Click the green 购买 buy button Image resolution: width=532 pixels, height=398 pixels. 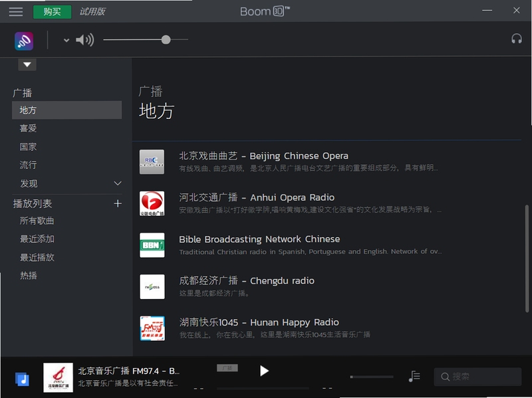coord(53,12)
